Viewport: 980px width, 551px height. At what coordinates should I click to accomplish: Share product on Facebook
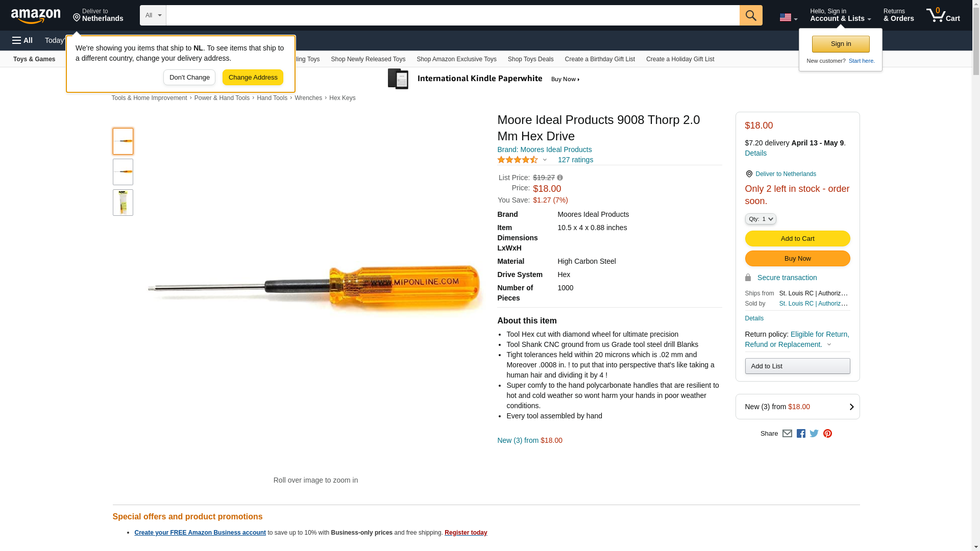[x=801, y=434]
